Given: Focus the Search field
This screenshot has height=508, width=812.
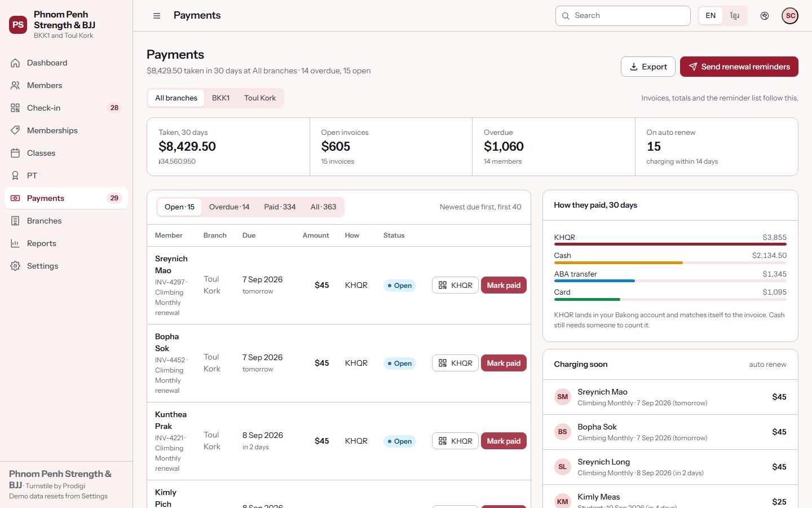Looking at the screenshot, I should pyautogui.click(x=623, y=16).
